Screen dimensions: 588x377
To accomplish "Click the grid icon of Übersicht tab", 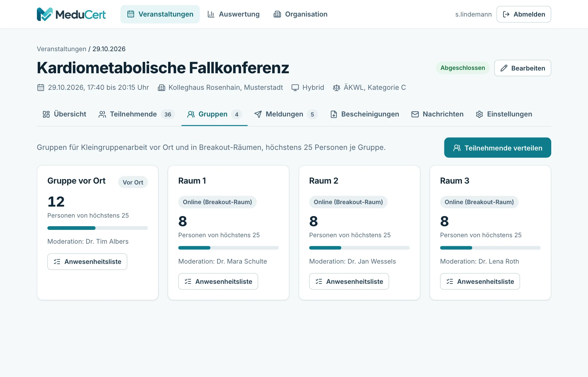I will point(46,114).
